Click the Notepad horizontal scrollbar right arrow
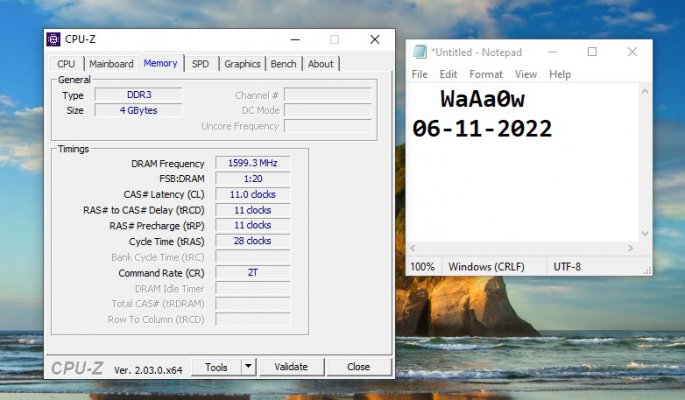This screenshot has height=400, width=685. tap(630, 248)
